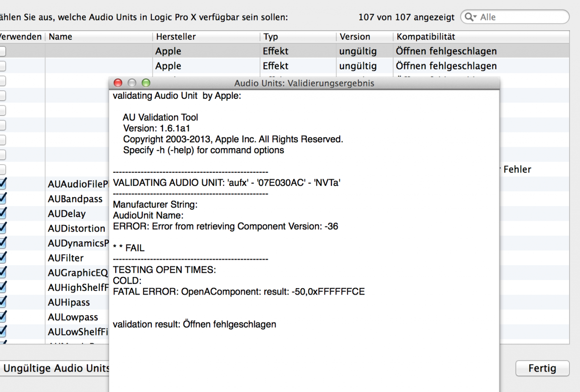This screenshot has height=392, width=580.
Task: Toggle the AULowShelfFilter checkbox
Action: [x=2, y=331]
